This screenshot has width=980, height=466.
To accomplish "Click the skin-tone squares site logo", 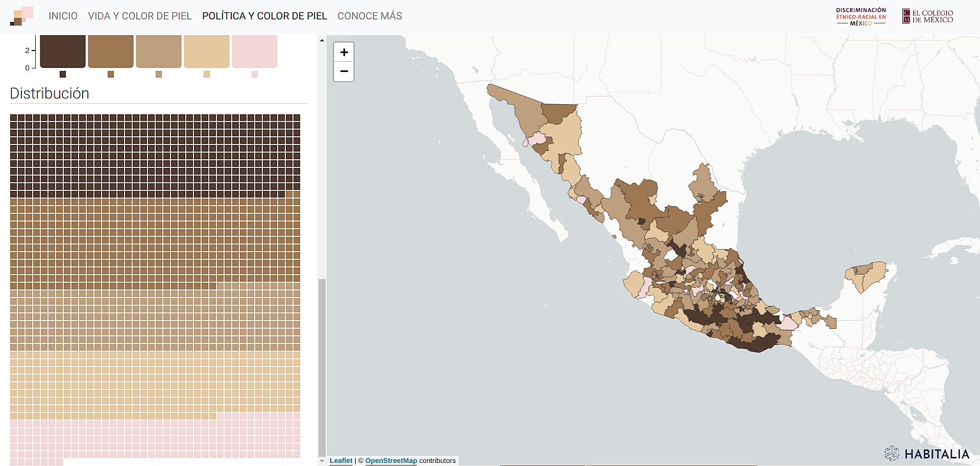I will [x=21, y=16].
